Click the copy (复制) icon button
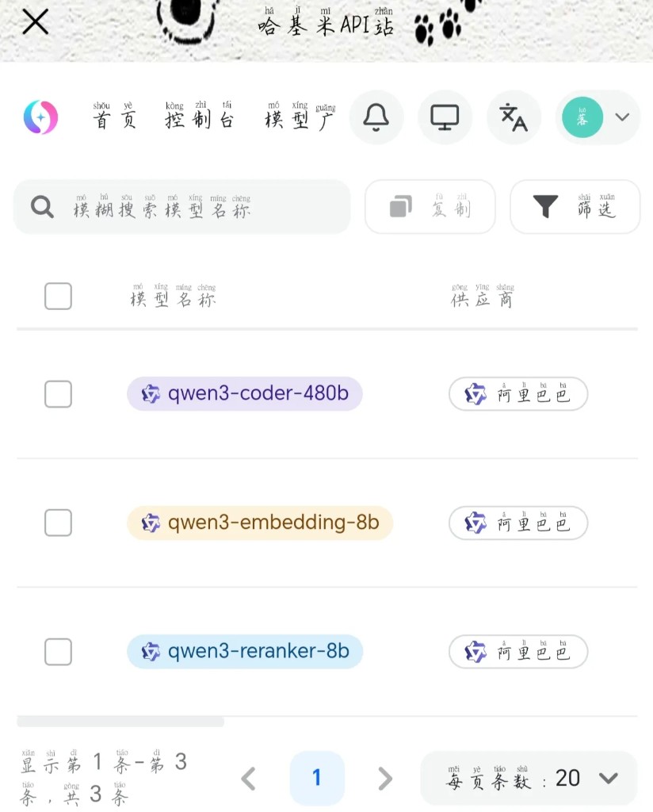Screen dimensions: 653x812 400,205
